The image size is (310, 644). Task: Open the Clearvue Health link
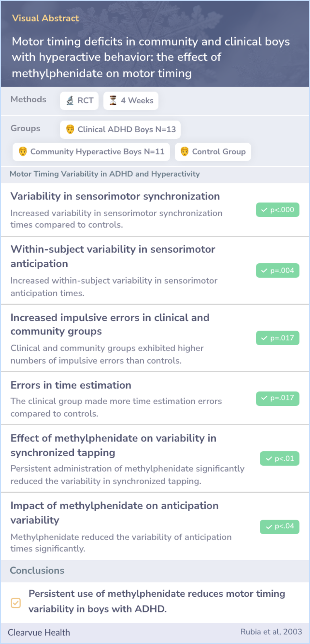[39, 633]
